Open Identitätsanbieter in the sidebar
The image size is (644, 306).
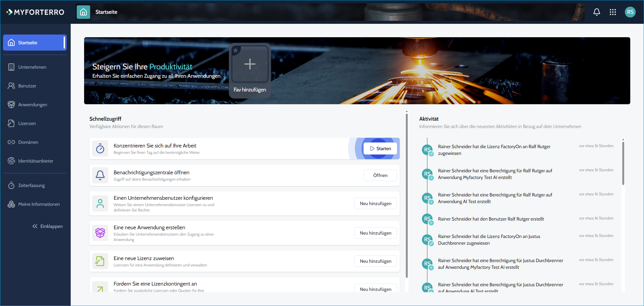click(x=35, y=161)
